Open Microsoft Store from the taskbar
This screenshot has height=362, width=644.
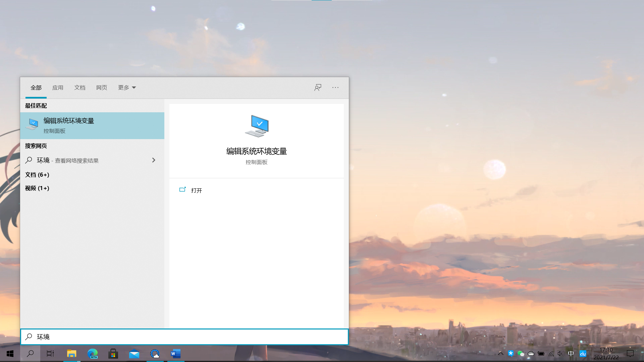pyautogui.click(x=113, y=354)
